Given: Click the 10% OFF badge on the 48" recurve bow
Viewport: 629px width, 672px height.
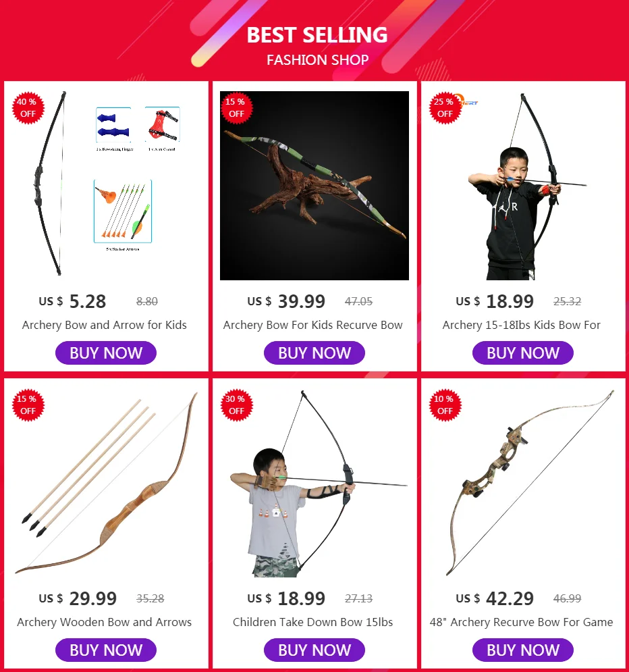Looking at the screenshot, I should point(445,405).
